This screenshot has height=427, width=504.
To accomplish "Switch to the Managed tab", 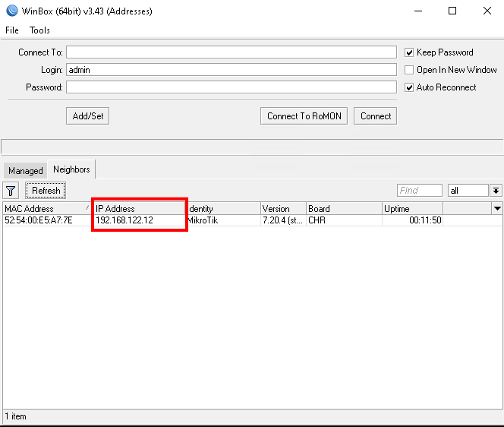I will tap(25, 170).
